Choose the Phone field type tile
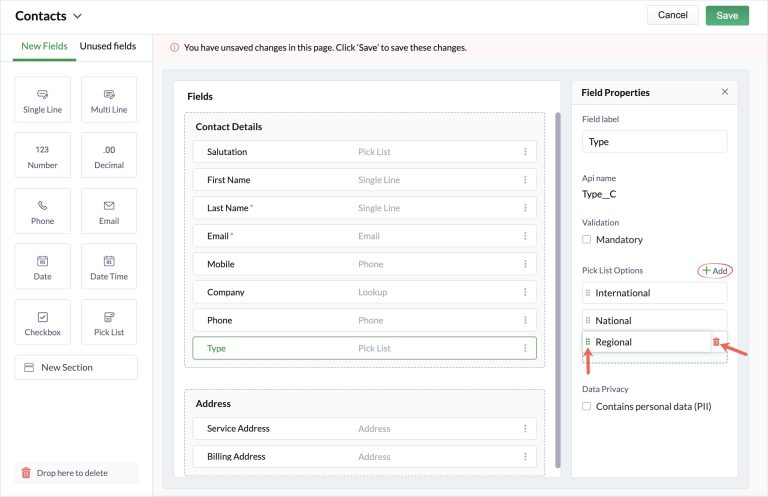The width and height of the screenshot is (768, 497). click(x=43, y=211)
